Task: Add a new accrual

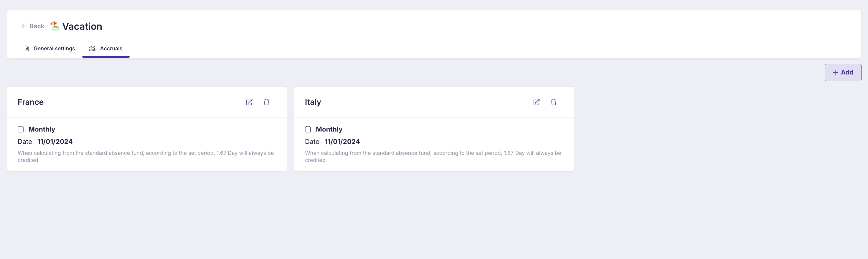Action: tap(843, 72)
